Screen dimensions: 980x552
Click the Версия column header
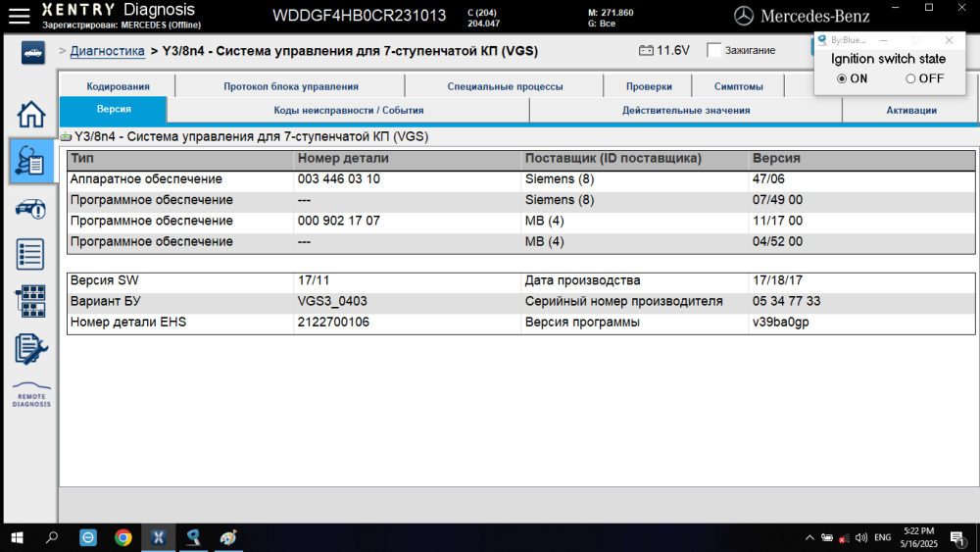tap(775, 158)
